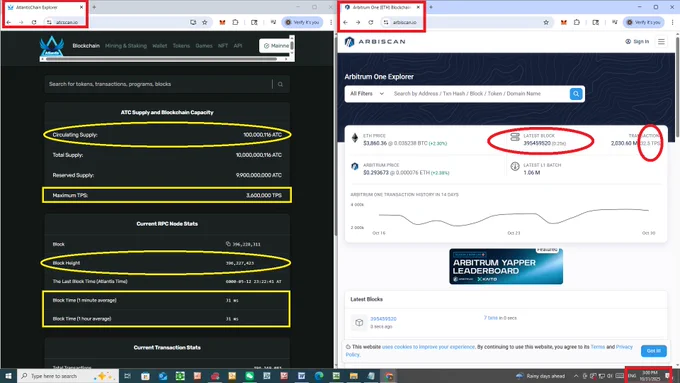Open a new tab in right browser
Image resolution: width=680 pixels, height=383 pixels.
(x=431, y=7)
